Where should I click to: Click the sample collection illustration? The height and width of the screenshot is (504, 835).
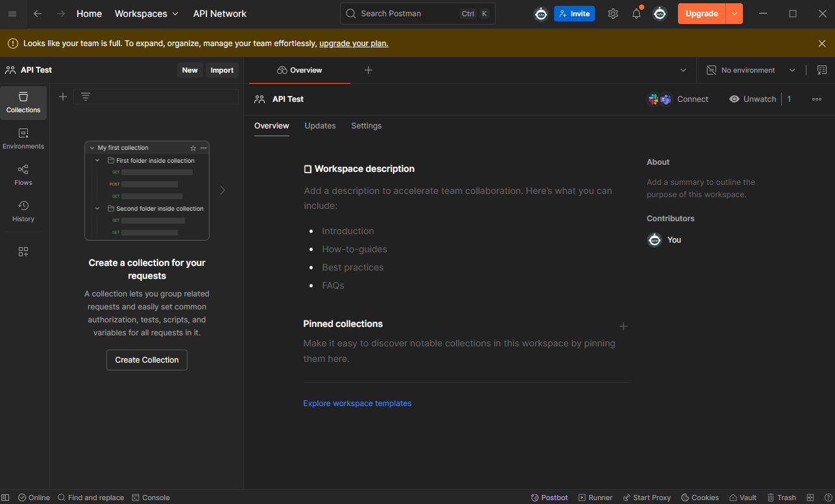[x=147, y=191]
